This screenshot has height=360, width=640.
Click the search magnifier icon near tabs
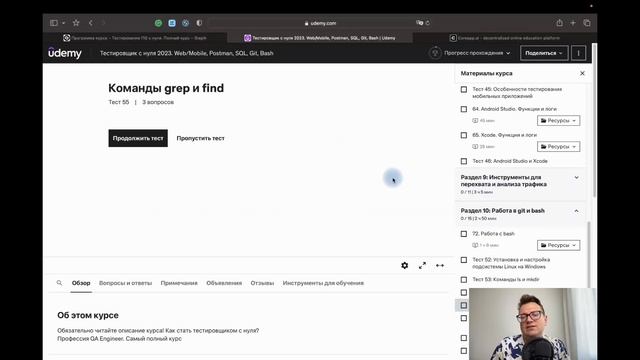pos(59,282)
